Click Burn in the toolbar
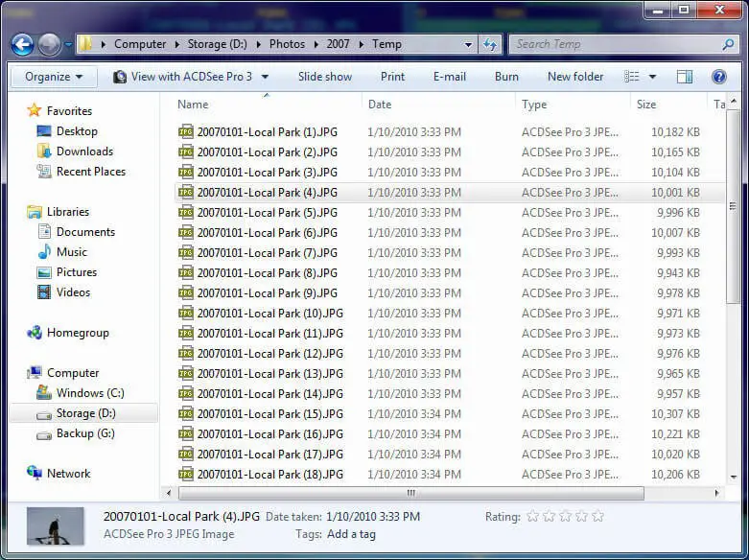The height and width of the screenshot is (560, 749). point(506,77)
